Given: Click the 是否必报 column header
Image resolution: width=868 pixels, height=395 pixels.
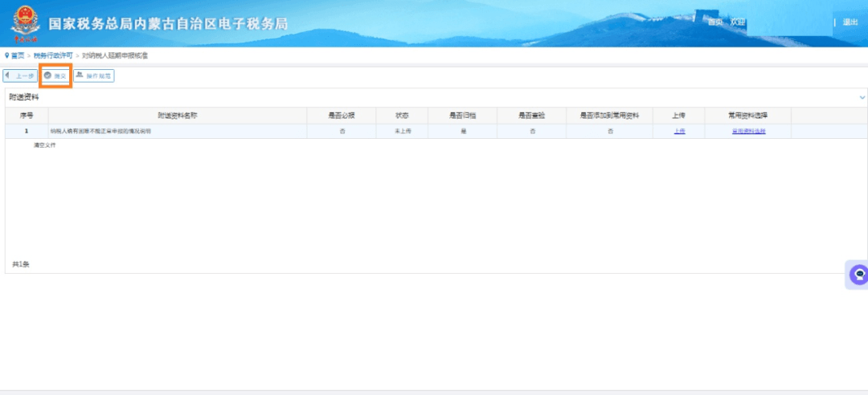Looking at the screenshot, I should 342,116.
